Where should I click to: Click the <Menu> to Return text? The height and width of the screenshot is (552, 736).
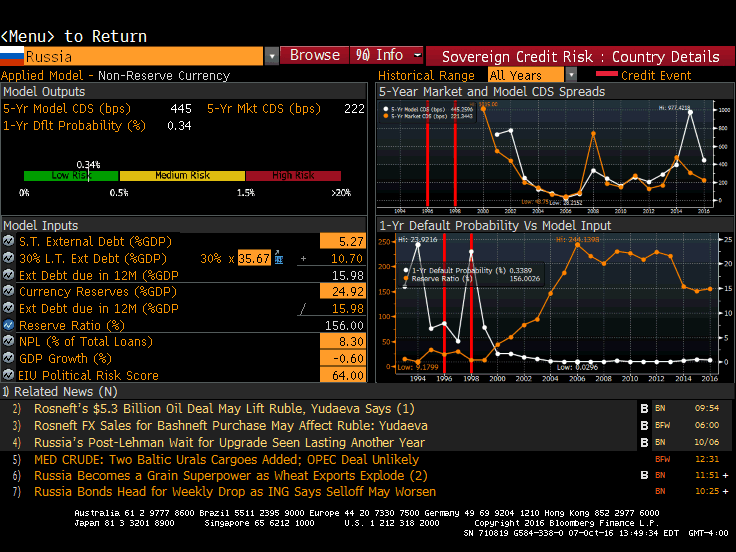74,36
